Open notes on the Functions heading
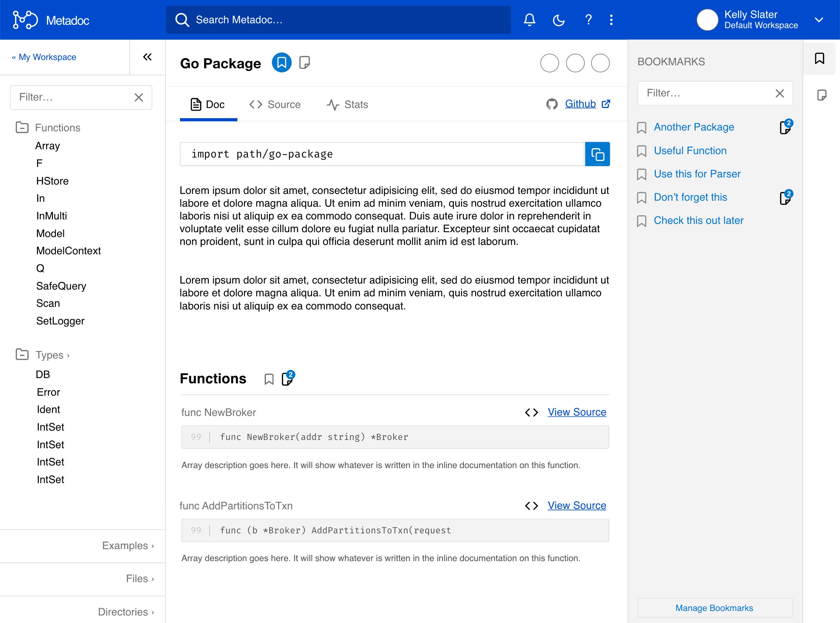This screenshot has height=623, width=840. (288, 378)
